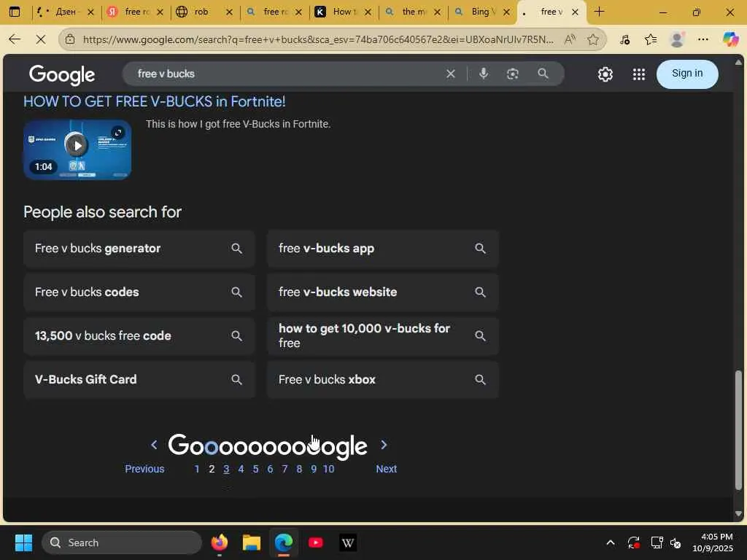Launch Firefox from taskbar
The image size is (747, 560).
coord(219,542)
